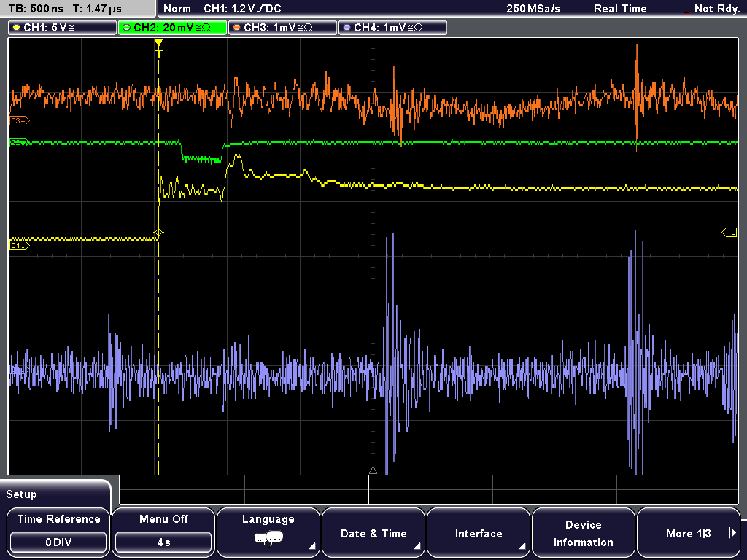Click the yellow dot on CH1 tab
This screenshot has height=560, width=747.
coord(17,28)
